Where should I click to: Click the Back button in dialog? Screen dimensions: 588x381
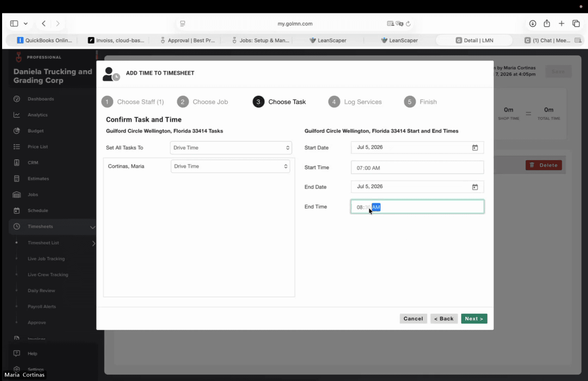pos(444,319)
